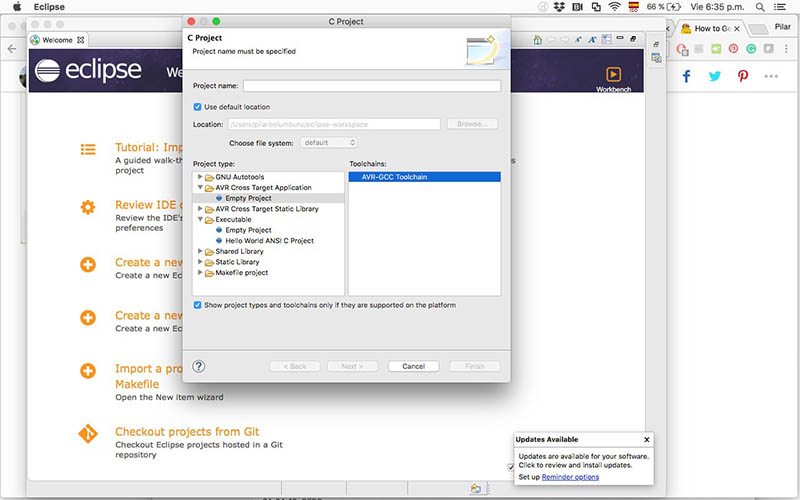The width and height of the screenshot is (800, 500).
Task: Click the Pilar profile button in browser
Action: click(x=782, y=27)
